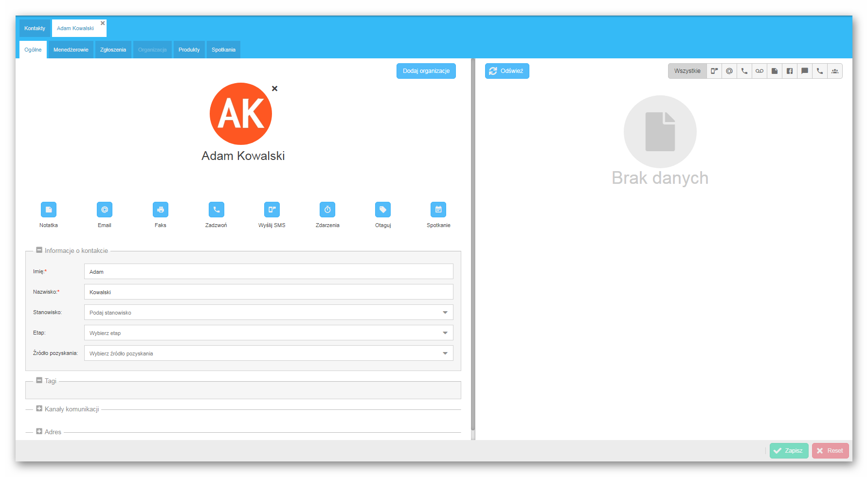
Task: Filter history by SMS icon
Action: tap(714, 71)
